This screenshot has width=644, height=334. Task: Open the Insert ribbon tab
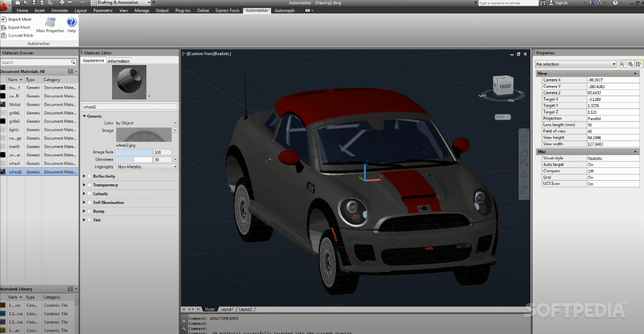coord(40,11)
